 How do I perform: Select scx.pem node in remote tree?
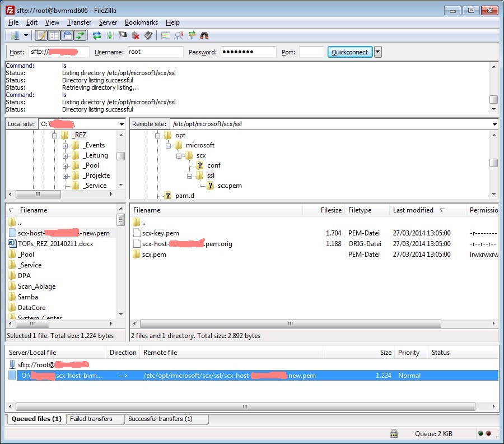tap(230, 186)
